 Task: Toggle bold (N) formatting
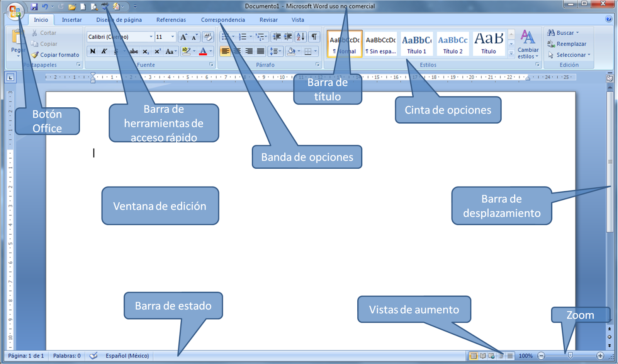pos(93,51)
